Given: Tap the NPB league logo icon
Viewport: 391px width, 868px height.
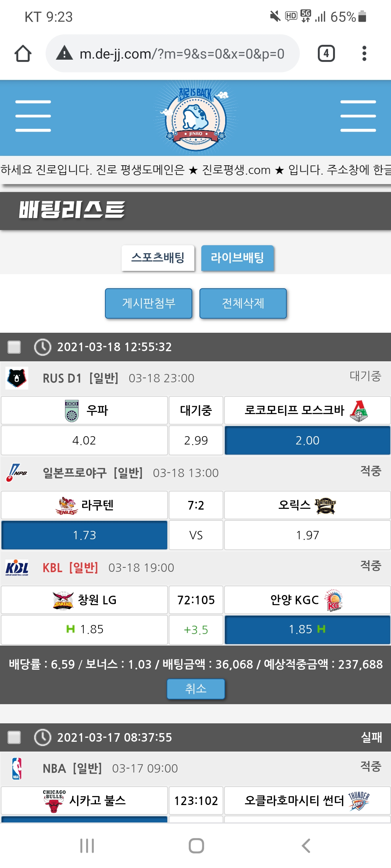Looking at the screenshot, I should click(17, 473).
